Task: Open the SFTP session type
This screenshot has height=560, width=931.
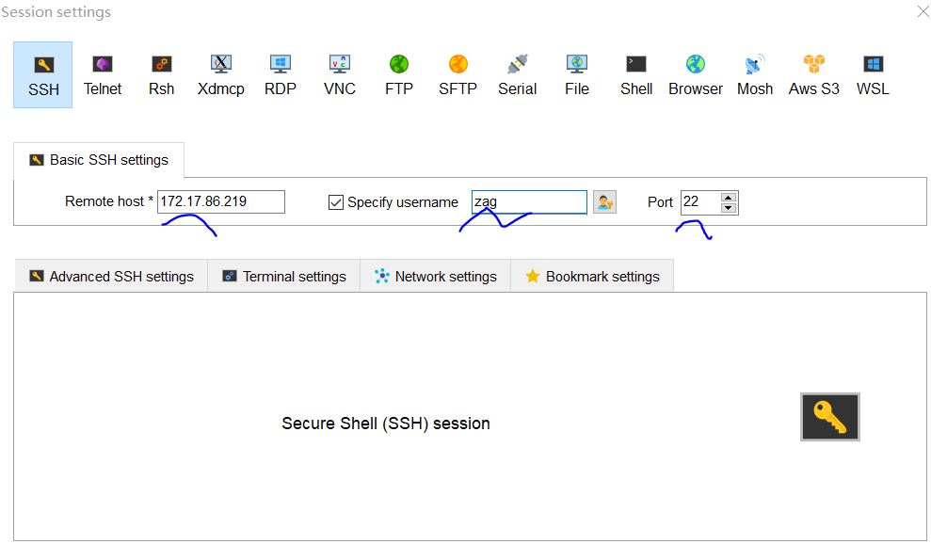Action: [x=457, y=74]
